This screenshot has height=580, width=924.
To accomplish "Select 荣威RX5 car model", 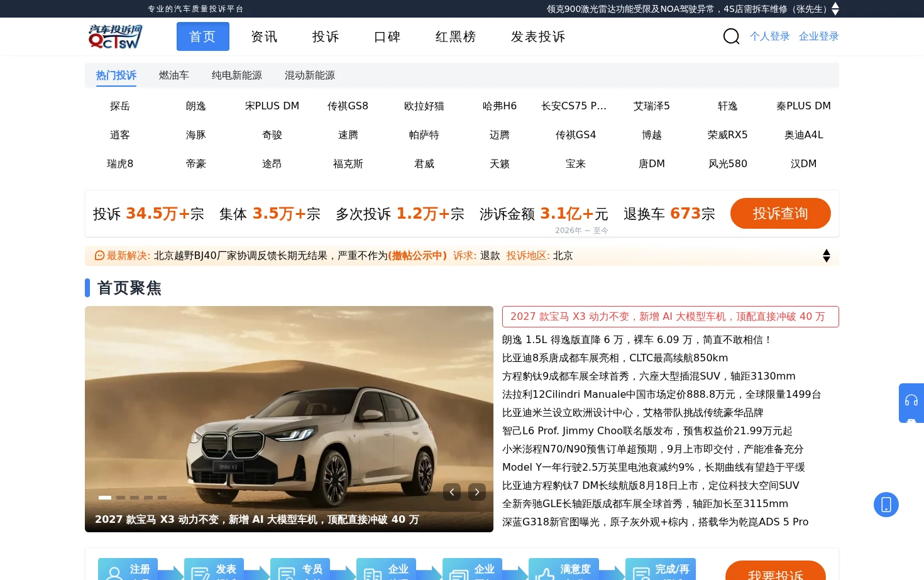I will tap(728, 135).
